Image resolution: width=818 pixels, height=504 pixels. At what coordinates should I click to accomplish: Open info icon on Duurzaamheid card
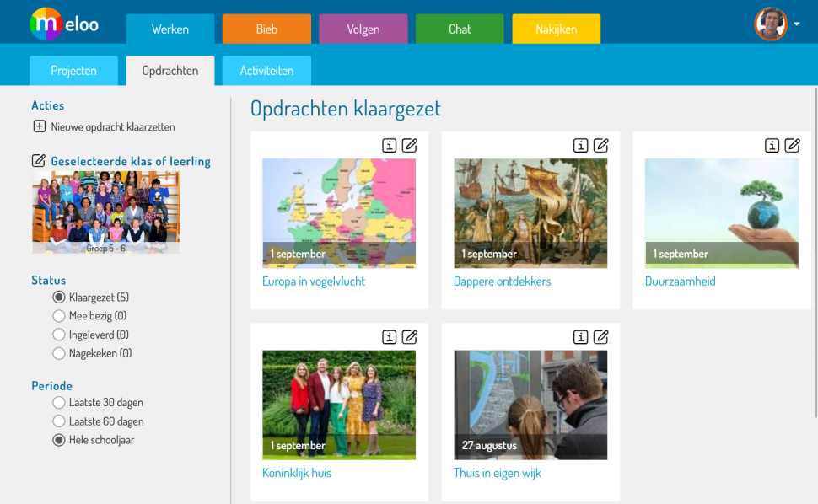tap(772, 145)
